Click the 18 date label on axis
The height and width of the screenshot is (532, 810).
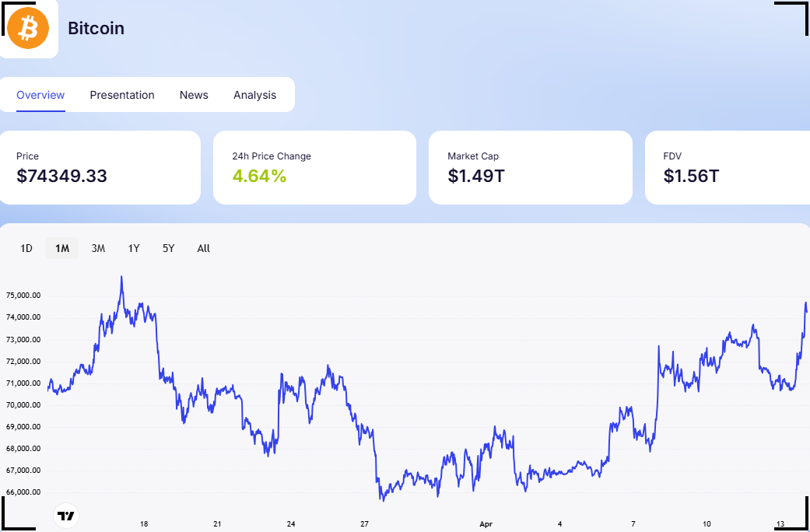(144, 524)
